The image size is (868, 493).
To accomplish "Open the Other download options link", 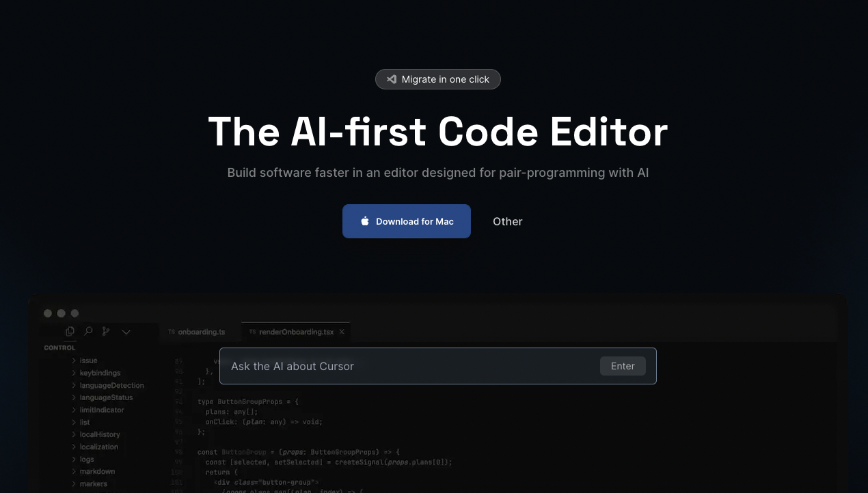I will [508, 221].
